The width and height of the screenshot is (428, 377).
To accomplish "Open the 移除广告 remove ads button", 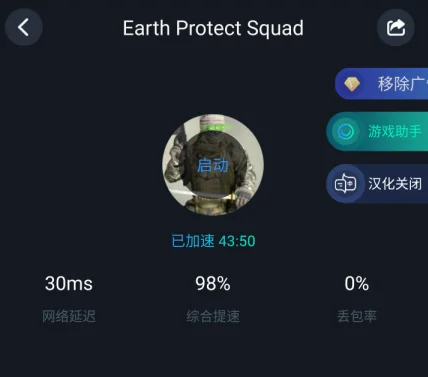I will click(382, 84).
